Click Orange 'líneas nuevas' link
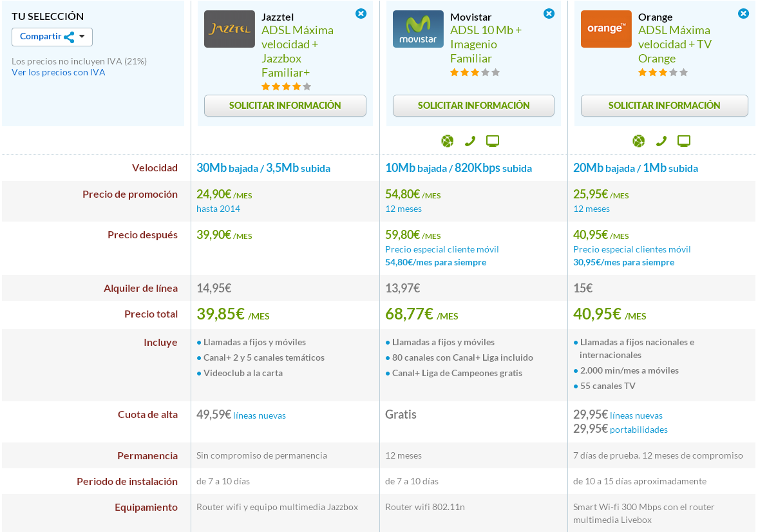 (x=636, y=415)
